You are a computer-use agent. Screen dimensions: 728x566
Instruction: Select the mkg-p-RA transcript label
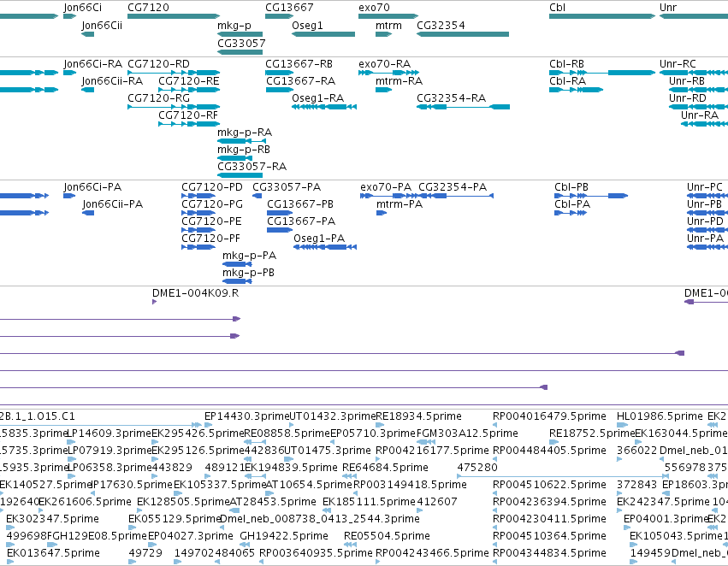pyautogui.click(x=245, y=133)
